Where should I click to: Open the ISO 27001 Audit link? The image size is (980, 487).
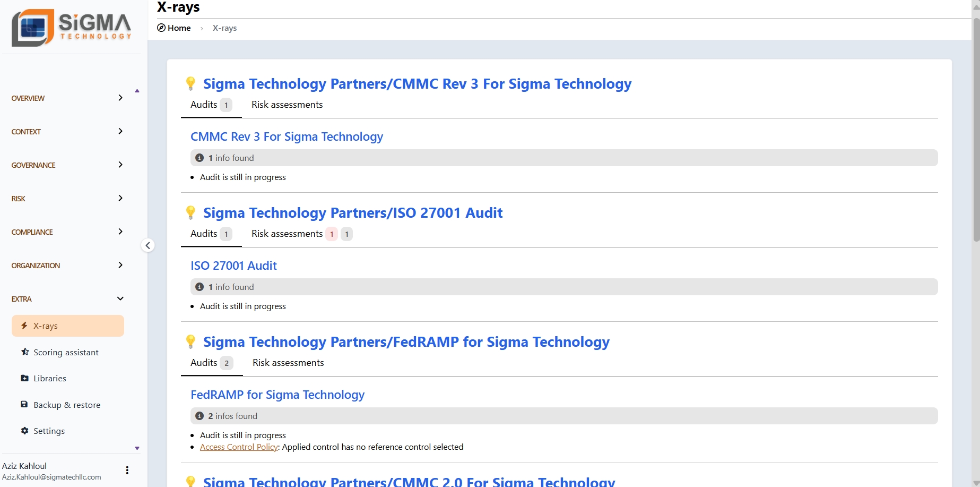click(233, 266)
